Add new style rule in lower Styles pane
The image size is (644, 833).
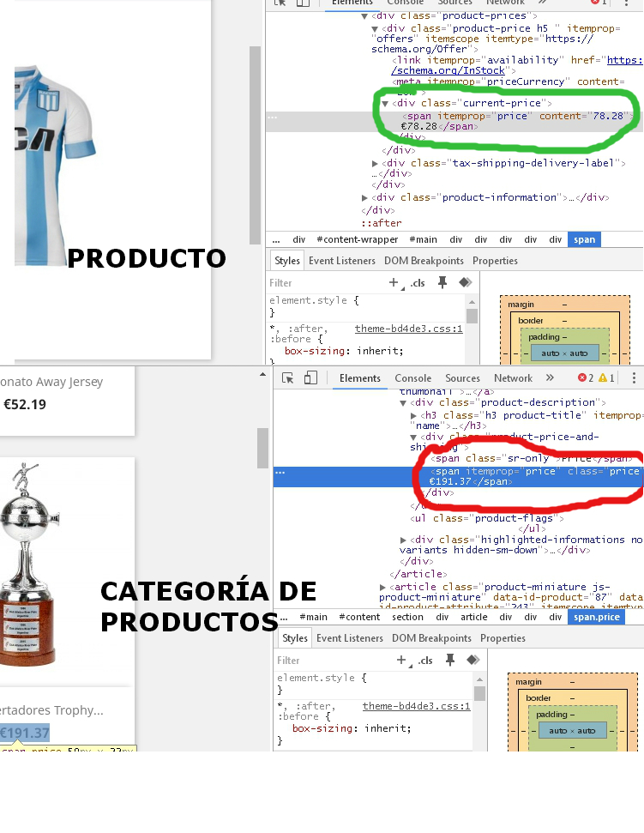click(401, 660)
